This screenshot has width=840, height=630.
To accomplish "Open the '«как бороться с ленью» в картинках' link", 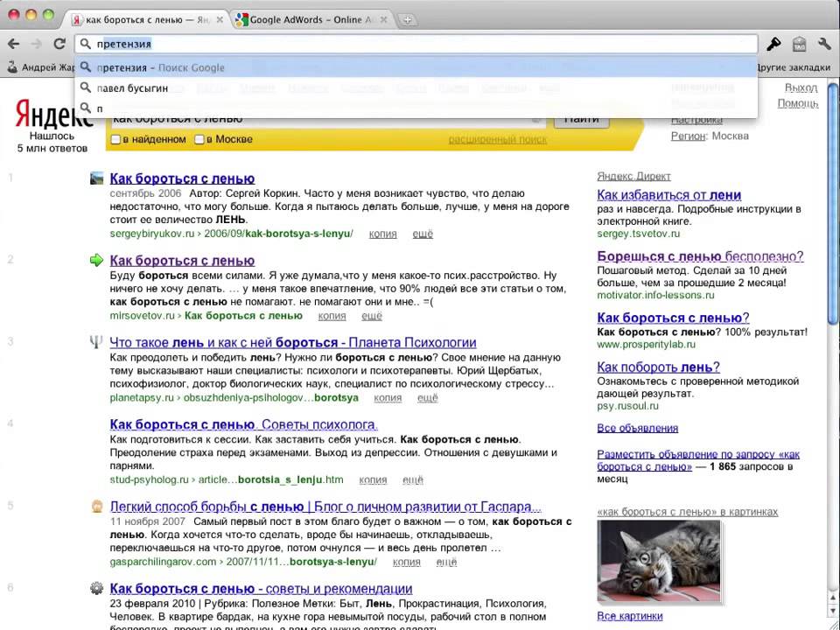I will click(x=688, y=512).
